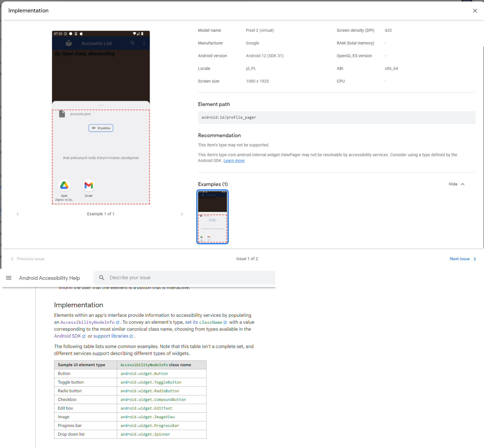The width and height of the screenshot is (484, 448).
Task: Open the Android SDK link
Action: (67, 336)
